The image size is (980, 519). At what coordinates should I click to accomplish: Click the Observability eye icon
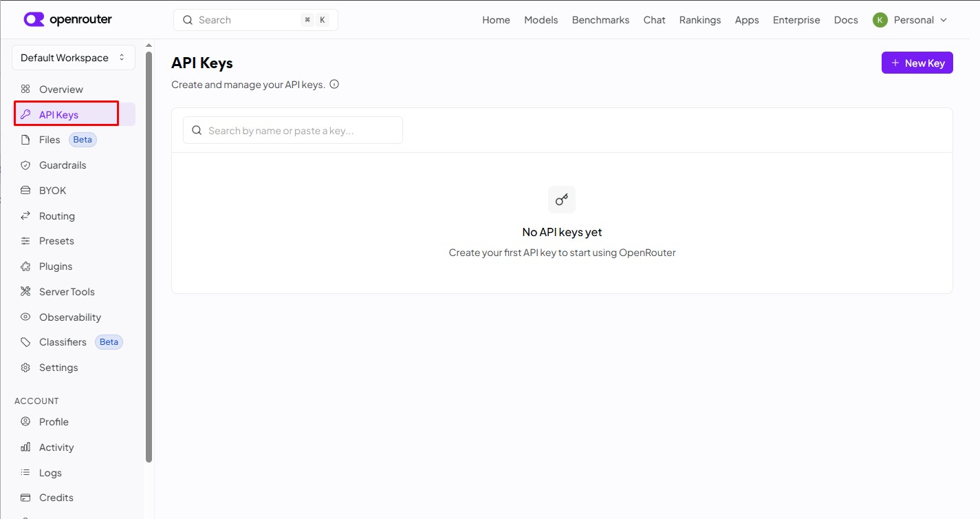click(x=25, y=317)
